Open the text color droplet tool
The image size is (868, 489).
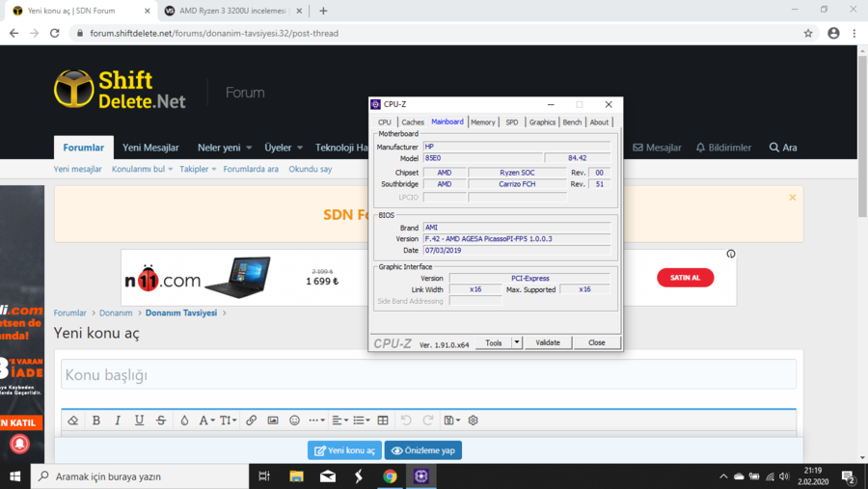184,421
